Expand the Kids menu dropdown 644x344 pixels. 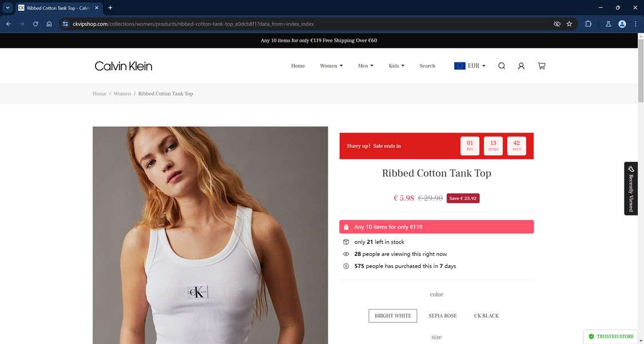click(x=396, y=66)
